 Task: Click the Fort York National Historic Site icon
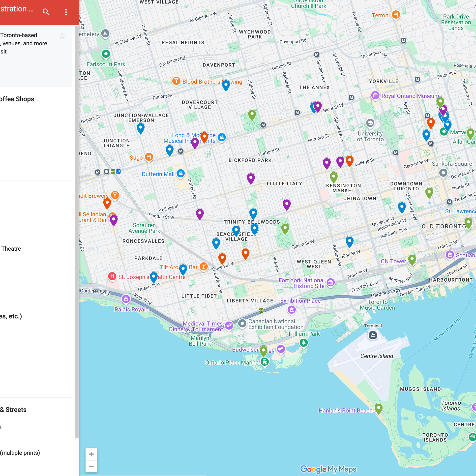point(330,282)
